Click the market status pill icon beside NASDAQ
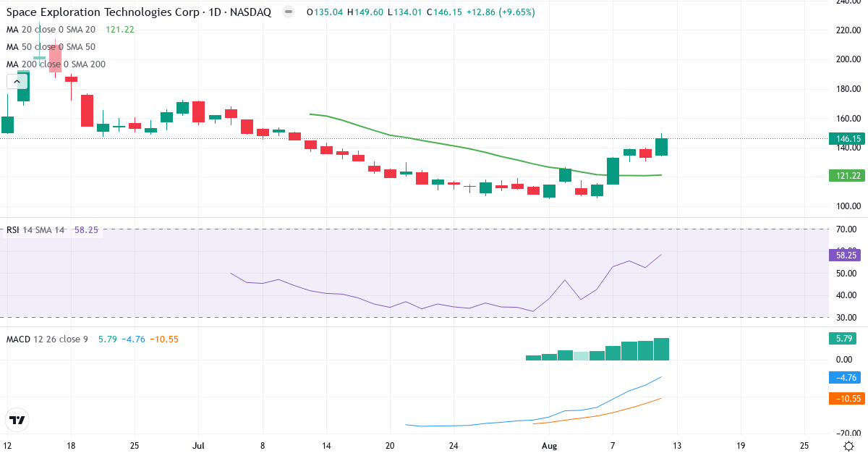The width and height of the screenshot is (868, 456). (x=289, y=12)
